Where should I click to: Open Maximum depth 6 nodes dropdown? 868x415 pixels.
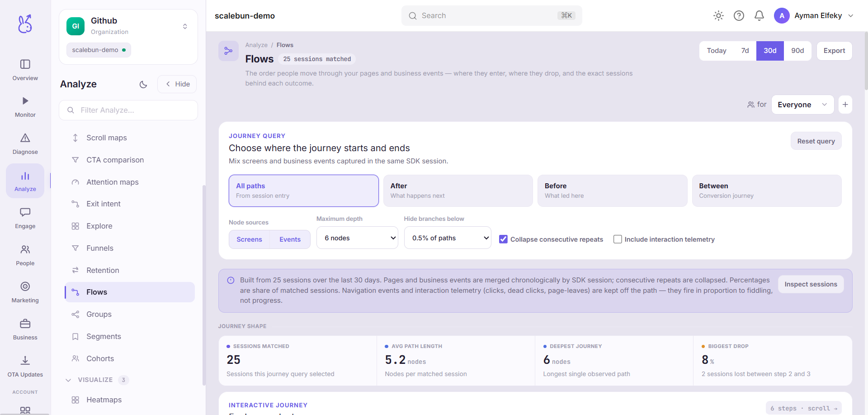[x=357, y=238]
